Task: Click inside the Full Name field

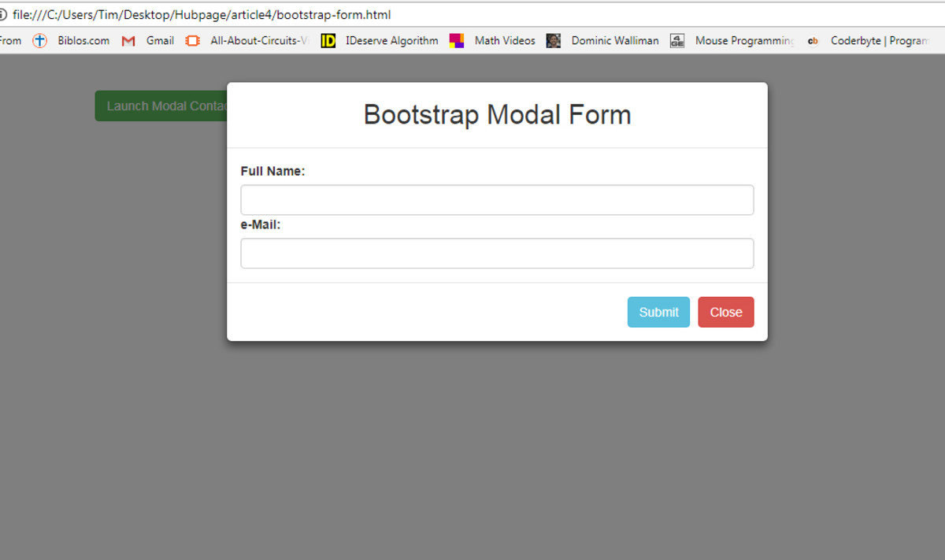Action: (x=497, y=199)
